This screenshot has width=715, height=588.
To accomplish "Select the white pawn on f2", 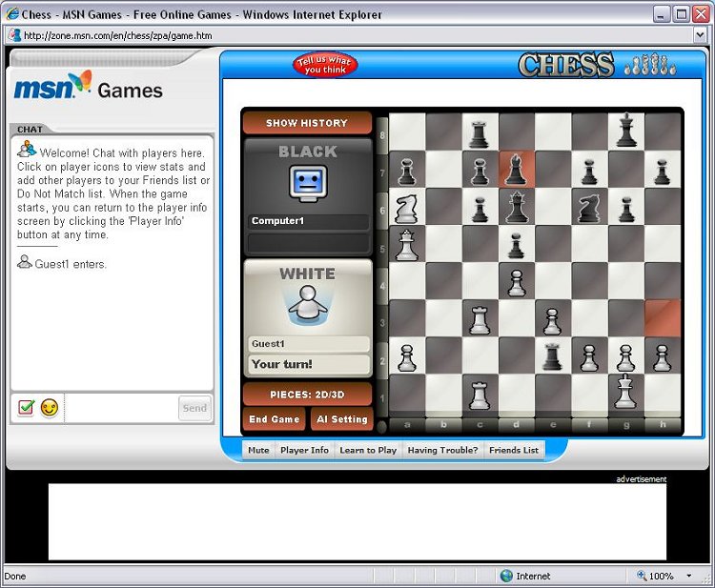I will [x=589, y=357].
